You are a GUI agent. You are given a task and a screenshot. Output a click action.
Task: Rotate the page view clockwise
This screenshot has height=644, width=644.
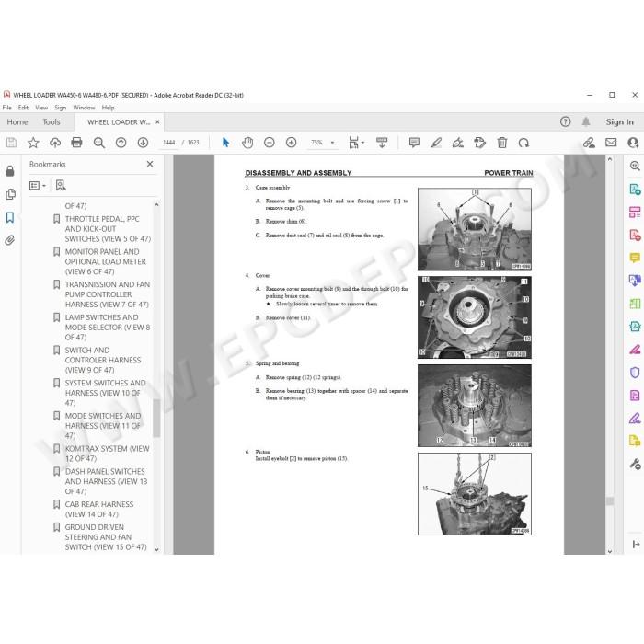(523, 143)
